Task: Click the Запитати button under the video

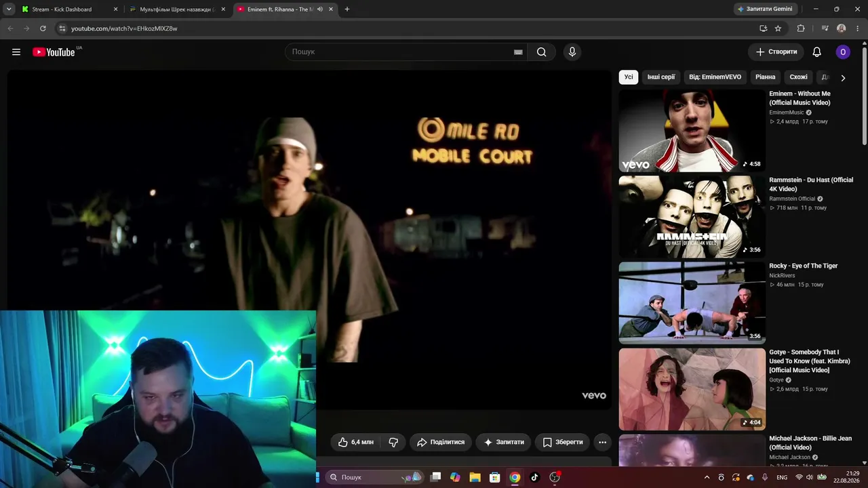Action: pyautogui.click(x=503, y=442)
